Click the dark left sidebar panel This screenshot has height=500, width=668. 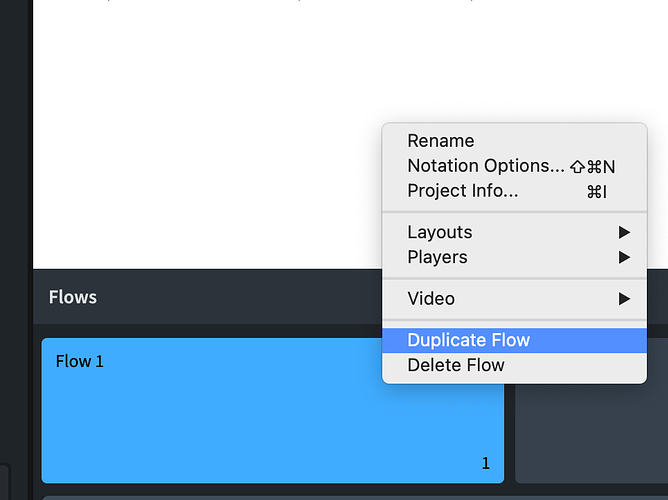pyautogui.click(x=15, y=200)
